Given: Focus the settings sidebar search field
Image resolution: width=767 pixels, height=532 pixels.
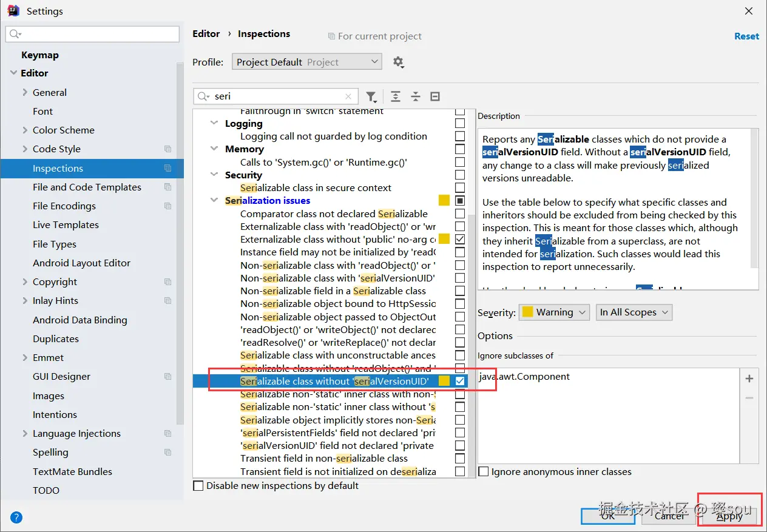Looking at the screenshot, I should click(92, 34).
